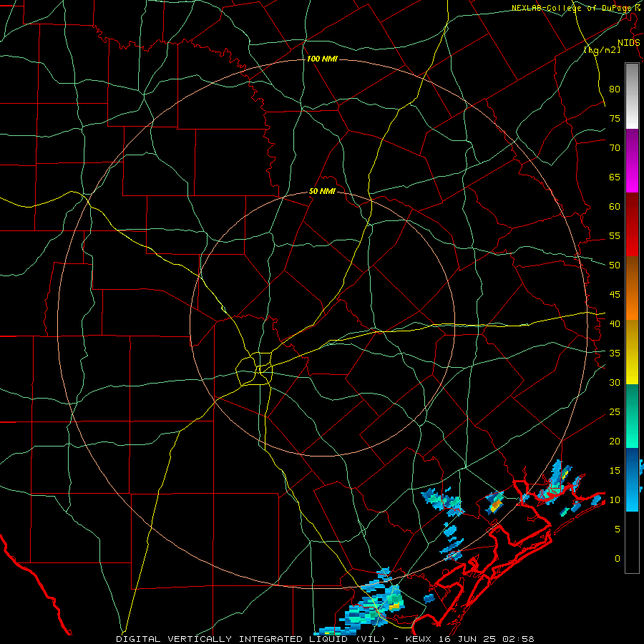The width and height of the screenshot is (644, 644).
Task: Select the 70 tick label on the scale
Action: 615,148
